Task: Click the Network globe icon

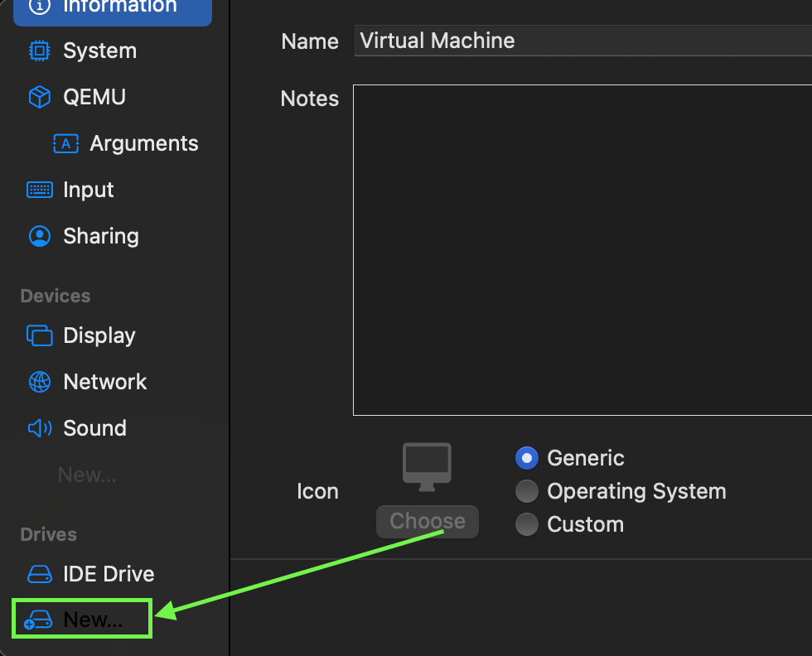Action: tap(39, 382)
